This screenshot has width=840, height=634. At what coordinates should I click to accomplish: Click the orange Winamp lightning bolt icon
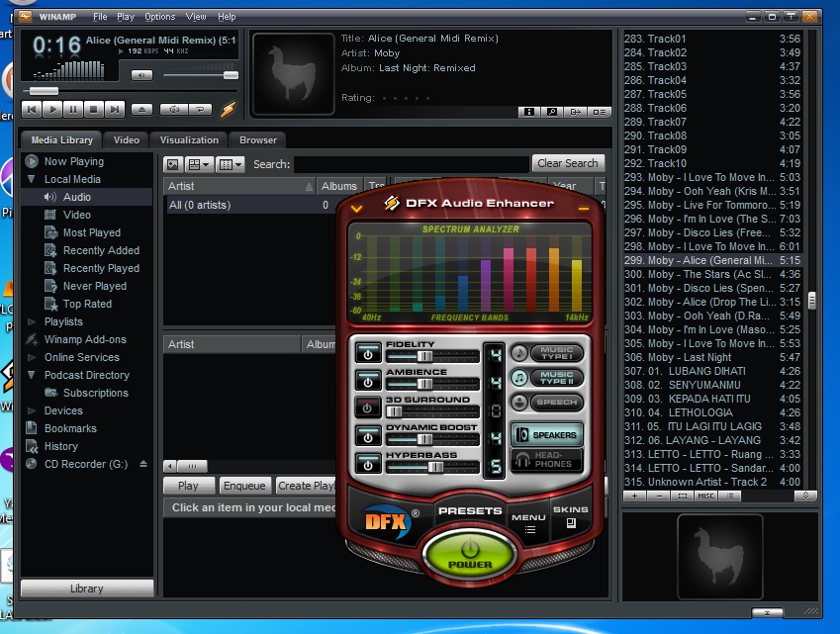click(229, 109)
